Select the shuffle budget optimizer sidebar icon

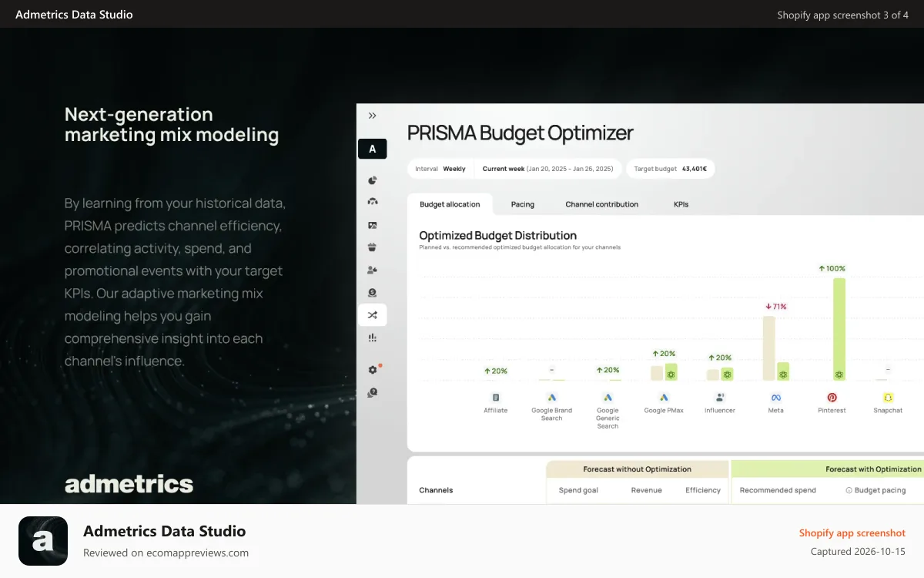(x=373, y=315)
